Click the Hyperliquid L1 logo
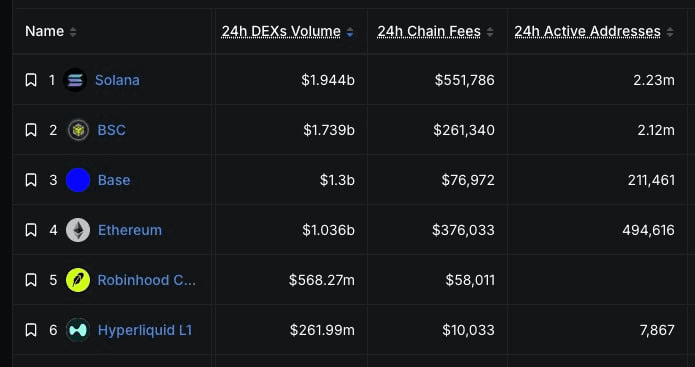The image size is (695, 367). (x=78, y=331)
